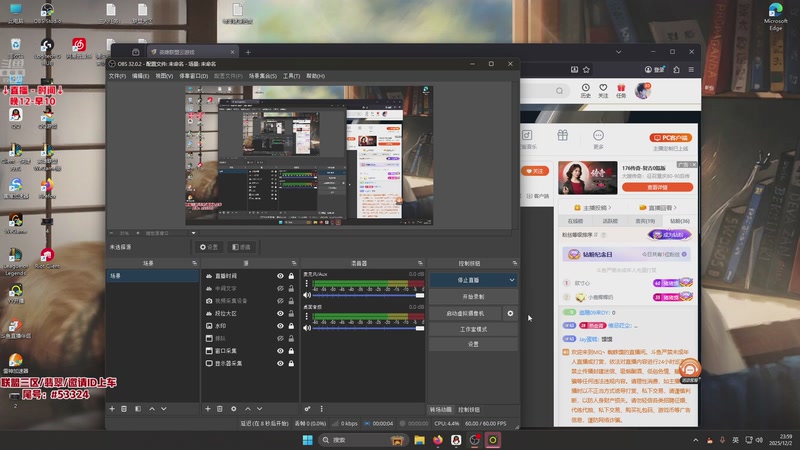Image resolution: width=800 pixels, height=450 pixels.
Task: Open the 文件(F) menu in OBS
Action: coord(117,76)
